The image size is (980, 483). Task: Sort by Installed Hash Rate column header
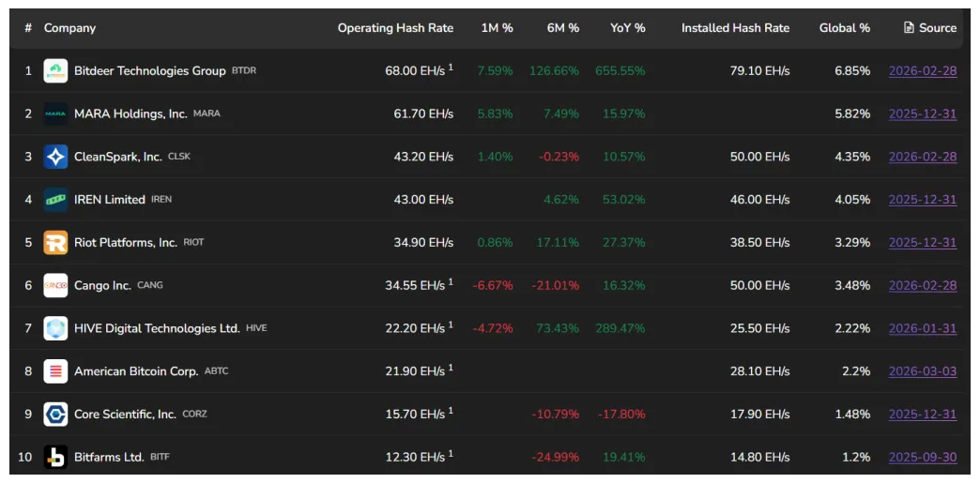[736, 28]
